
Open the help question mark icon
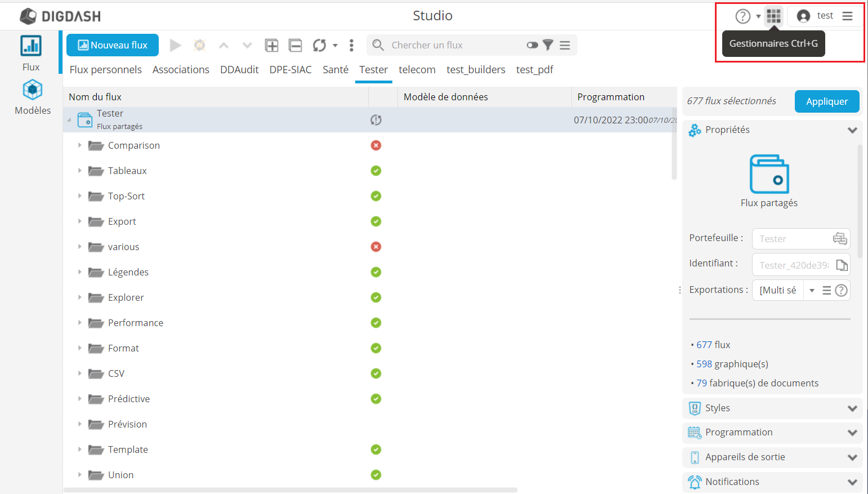click(x=743, y=16)
